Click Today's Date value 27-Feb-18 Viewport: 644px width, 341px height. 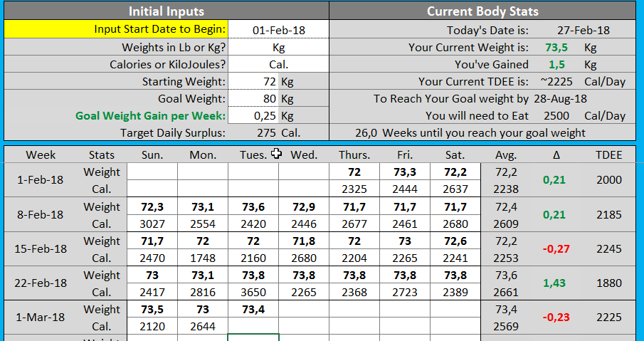[583, 30]
